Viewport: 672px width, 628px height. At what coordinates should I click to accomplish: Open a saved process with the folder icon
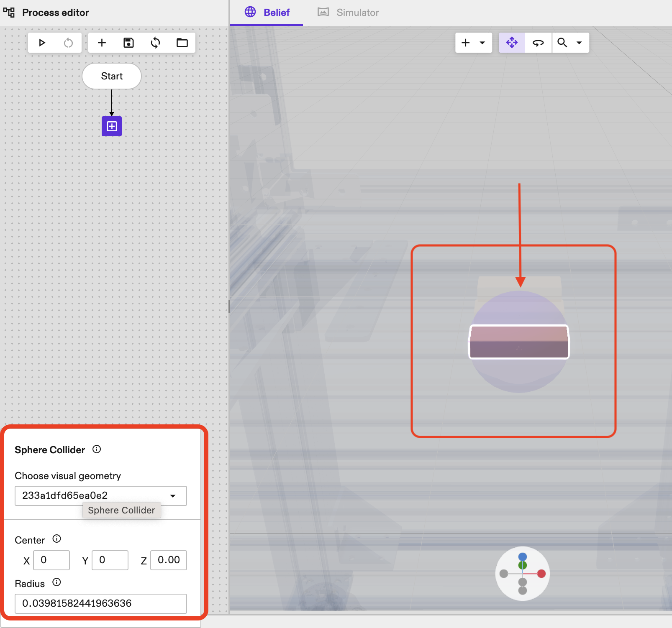click(182, 42)
